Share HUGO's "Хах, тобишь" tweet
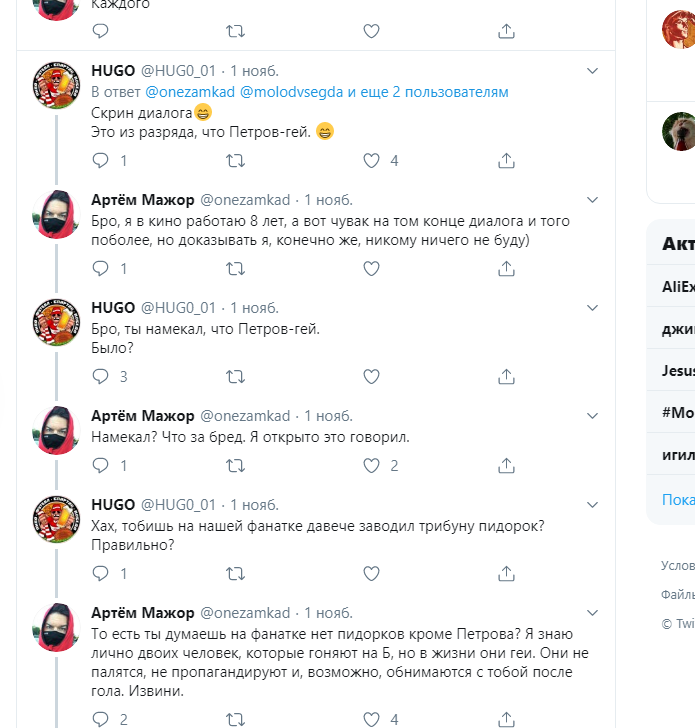The height and width of the screenshot is (728, 695). (x=507, y=573)
